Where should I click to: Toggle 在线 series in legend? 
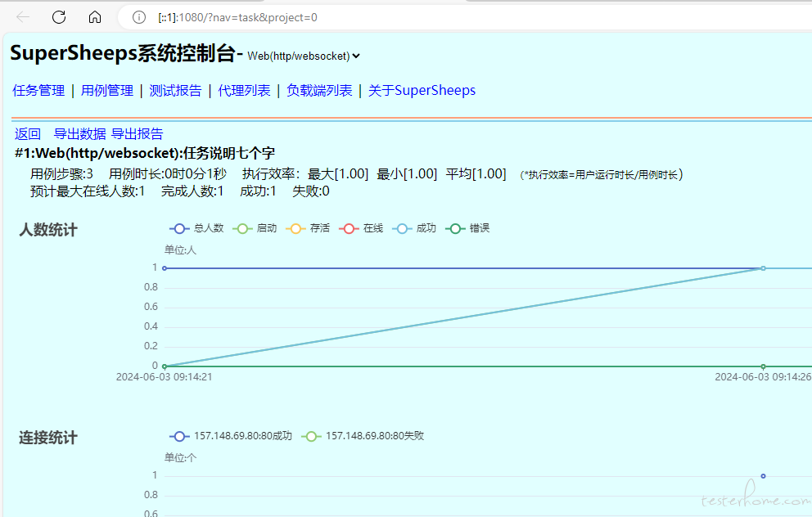(x=362, y=228)
